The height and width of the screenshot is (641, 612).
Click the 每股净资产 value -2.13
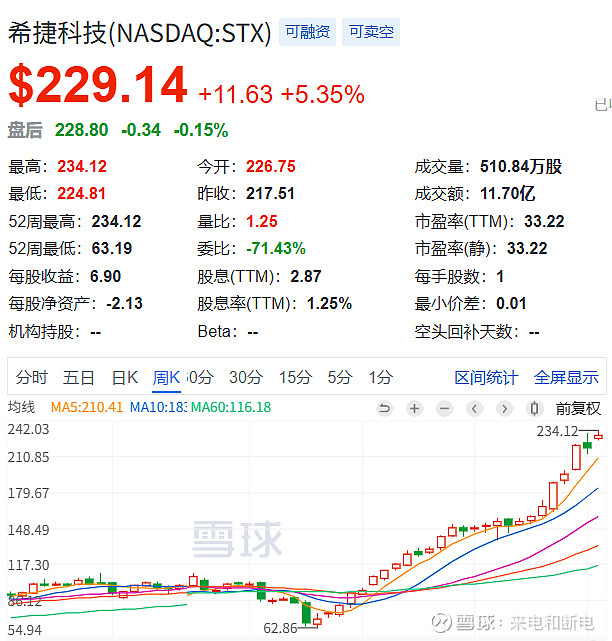(x=124, y=303)
